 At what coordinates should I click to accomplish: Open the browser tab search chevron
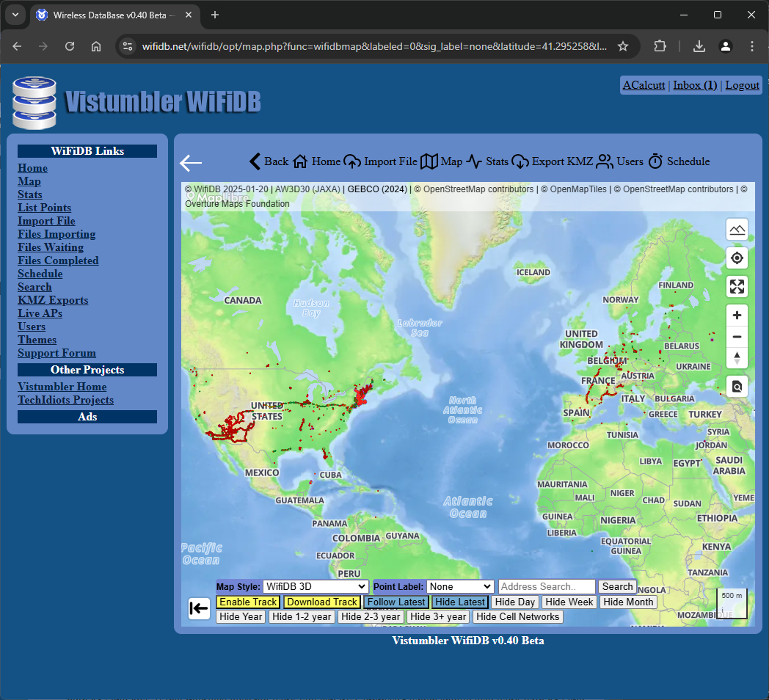pyautogui.click(x=15, y=15)
